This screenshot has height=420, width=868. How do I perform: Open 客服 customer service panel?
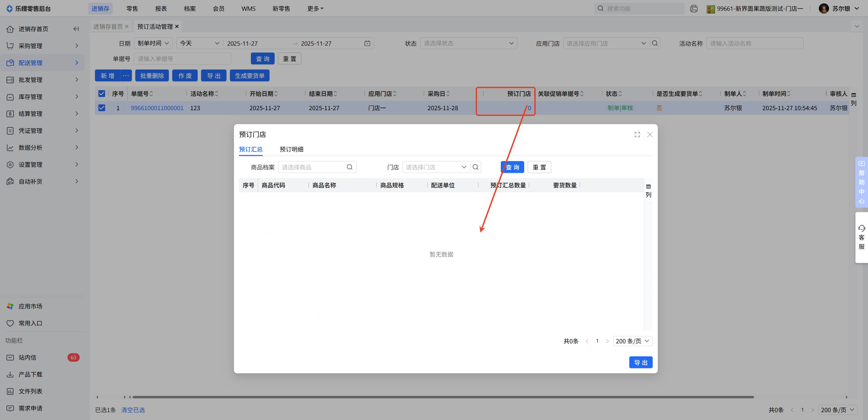point(861,237)
